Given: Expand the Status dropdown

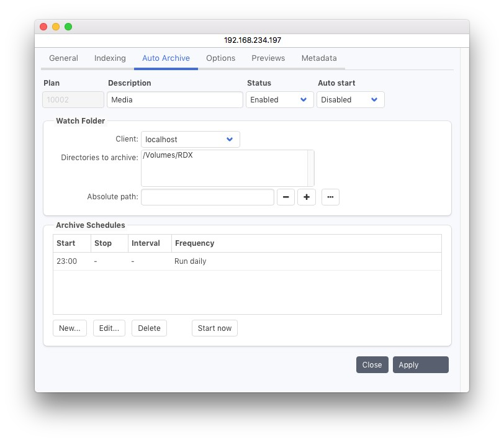Looking at the screenshot, I should click(x=279, y=100).
